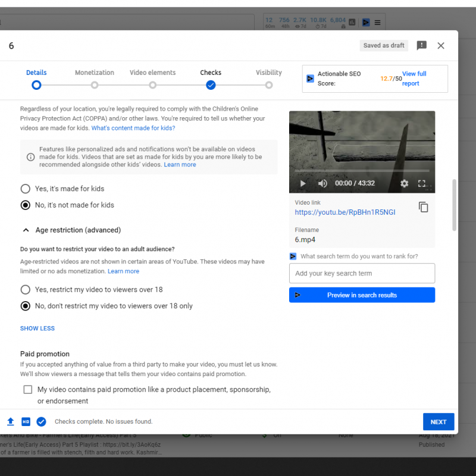Close the upload dialog with X
This screenshot has width=476, height=476.
[441, 46]
